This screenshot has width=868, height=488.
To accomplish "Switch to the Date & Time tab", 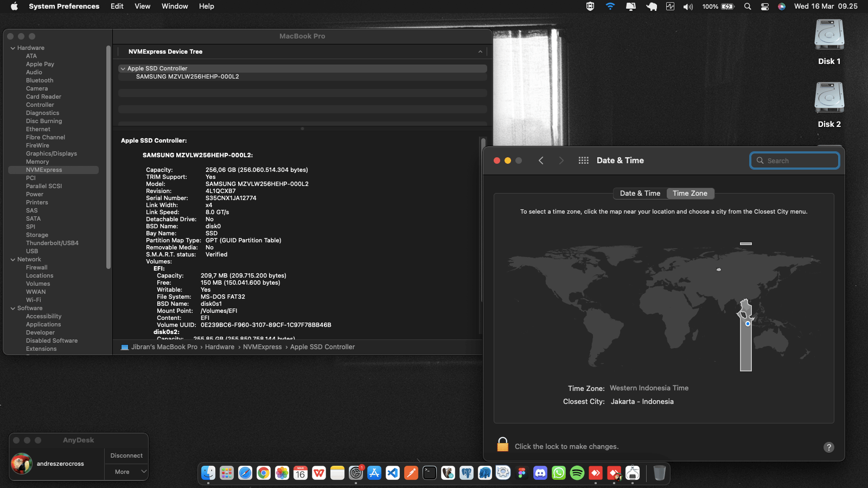I will tap(640, 193).
